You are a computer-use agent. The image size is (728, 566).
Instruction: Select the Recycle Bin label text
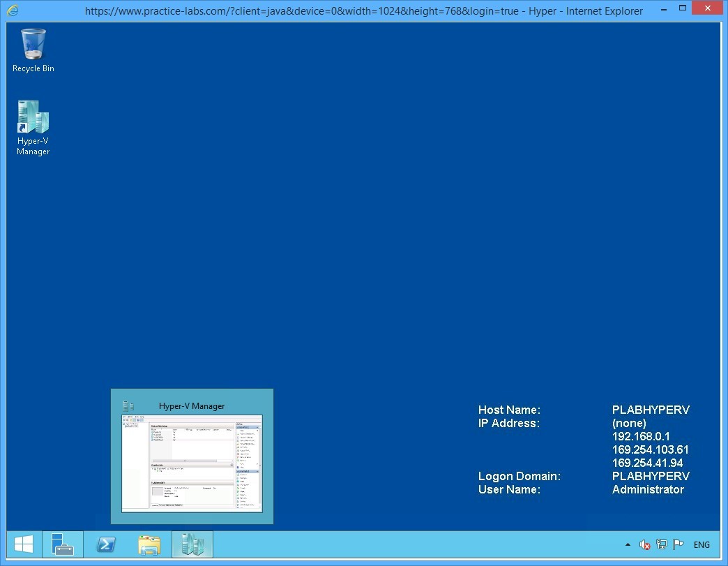coord(33,68)
